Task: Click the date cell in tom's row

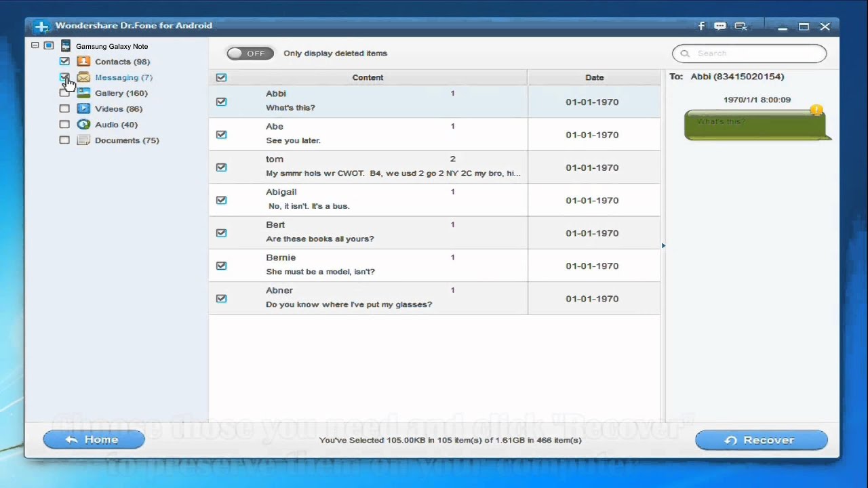Action: [594, 167]
